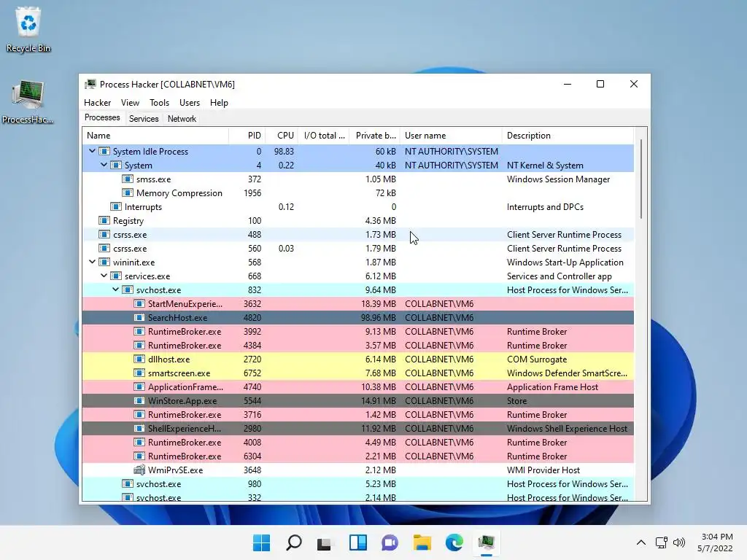Select the ProcessHacker desktop shortcut icon
The width and height of the screenshot is (747, 560).
tap(28, 102)
